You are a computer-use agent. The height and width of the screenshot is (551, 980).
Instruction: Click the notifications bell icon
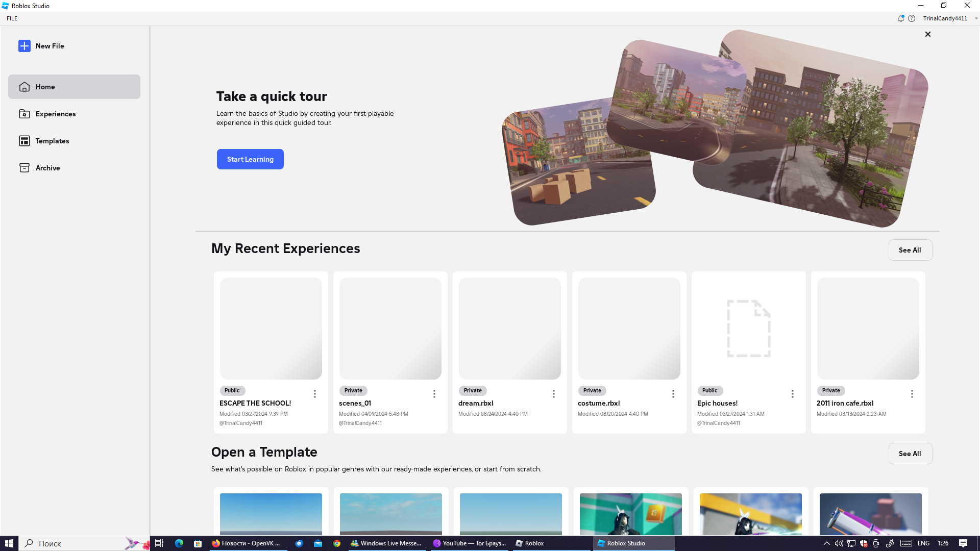pos(900,18)
